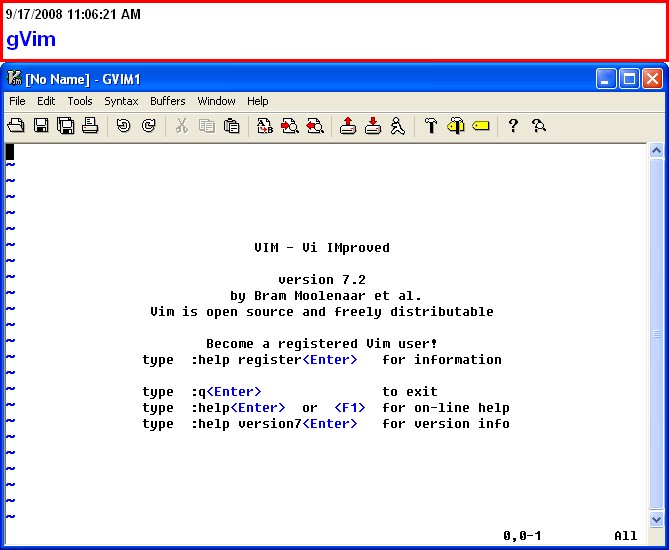The width and height of the screenshot is (669, 550).
Task: Click the Save current file floppy icon
Action: pos(41,126)
